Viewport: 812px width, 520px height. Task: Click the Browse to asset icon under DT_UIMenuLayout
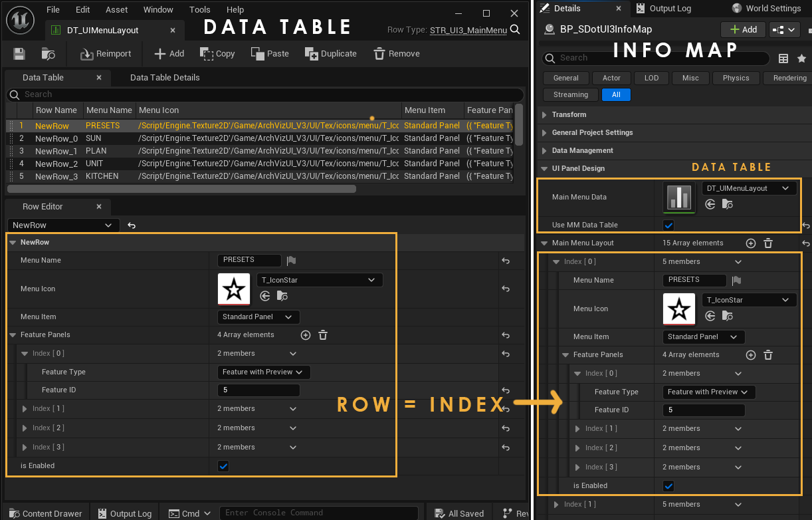click(x=727, y=205)
